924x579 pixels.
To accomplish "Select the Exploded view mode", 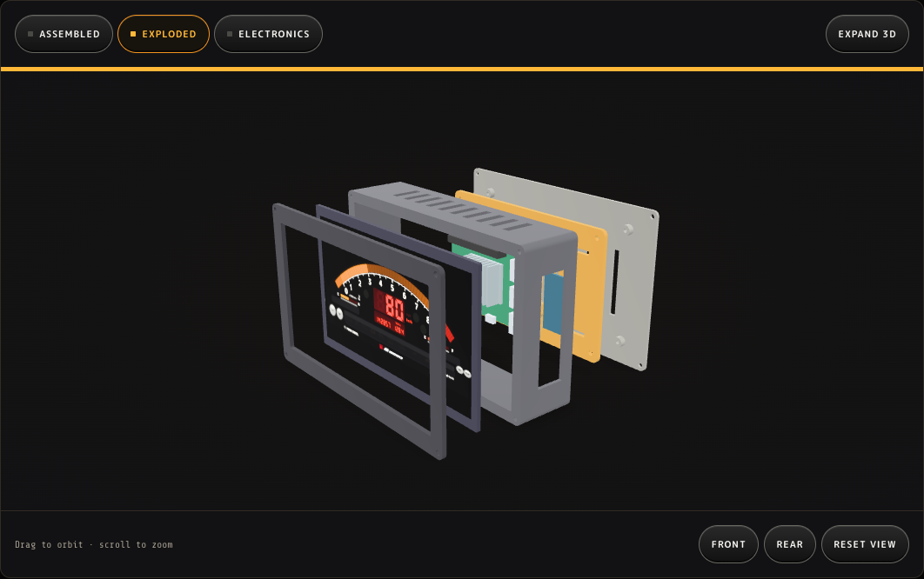I will click(x=164, y=34).
